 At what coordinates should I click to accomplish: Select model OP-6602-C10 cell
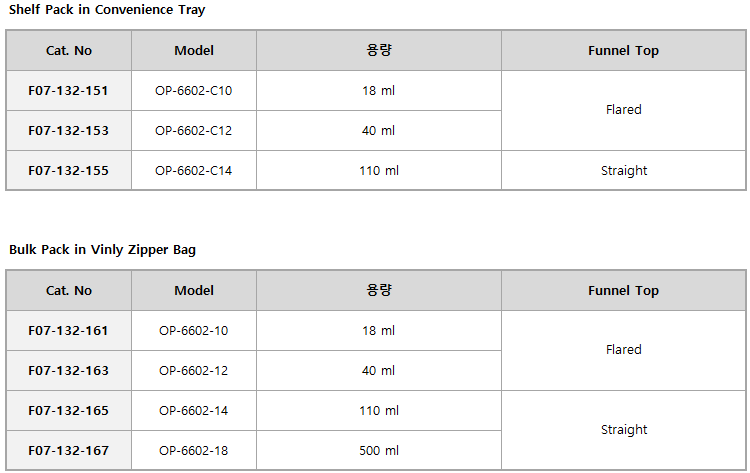(194, 91)
